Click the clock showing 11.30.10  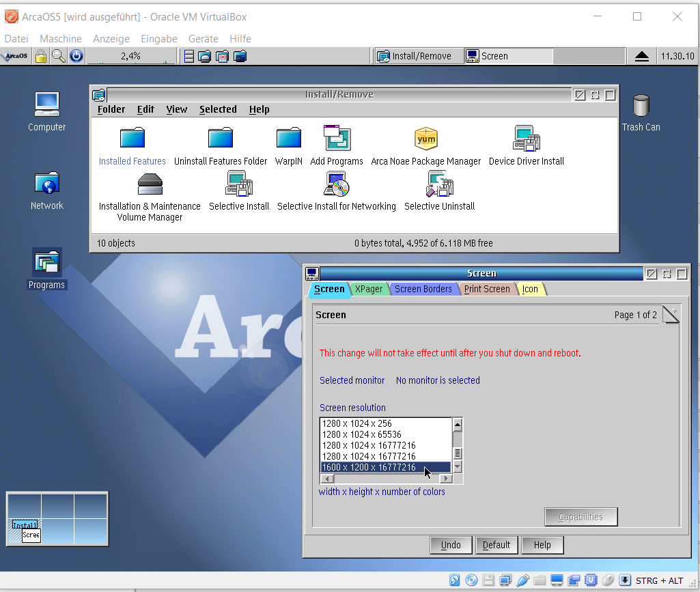tap(677, 56)
